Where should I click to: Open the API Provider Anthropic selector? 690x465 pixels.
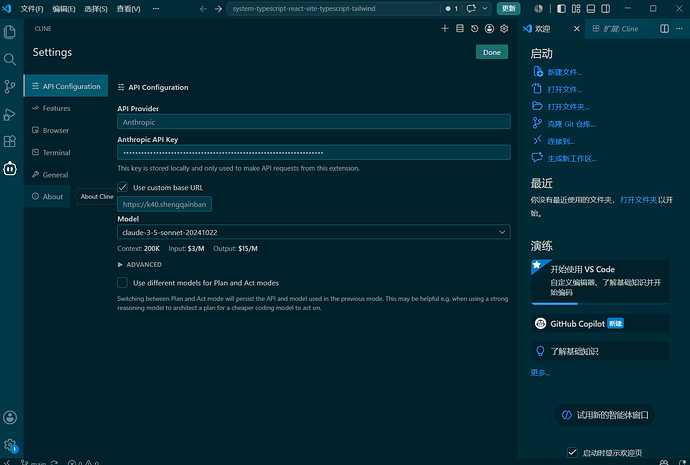pos(314,122)
